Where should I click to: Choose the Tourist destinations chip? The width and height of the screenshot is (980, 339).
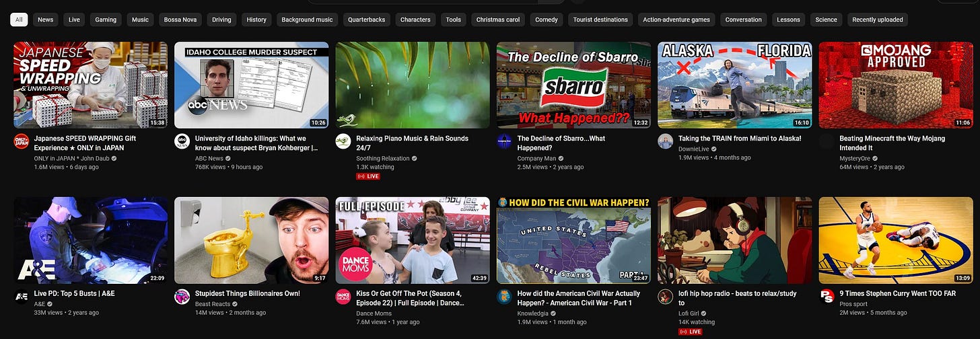[600, 20]
